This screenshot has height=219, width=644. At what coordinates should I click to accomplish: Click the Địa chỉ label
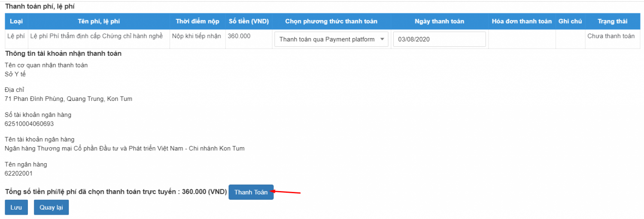(x=15, y=90)
